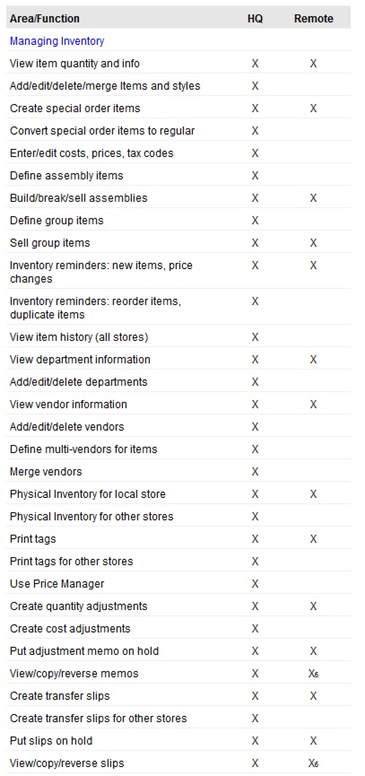Click Remote X for View vendor information
The height and width of the screenshot is (776, 365).
314,404
